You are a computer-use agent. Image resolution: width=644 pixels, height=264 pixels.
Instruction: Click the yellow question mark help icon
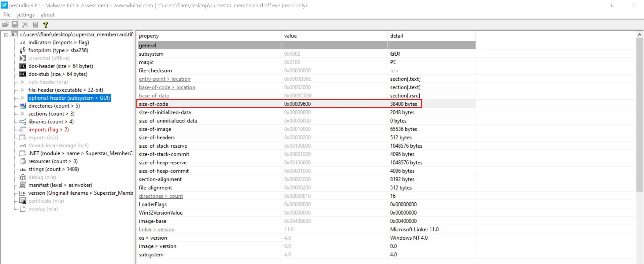click(x=46, y=24)
